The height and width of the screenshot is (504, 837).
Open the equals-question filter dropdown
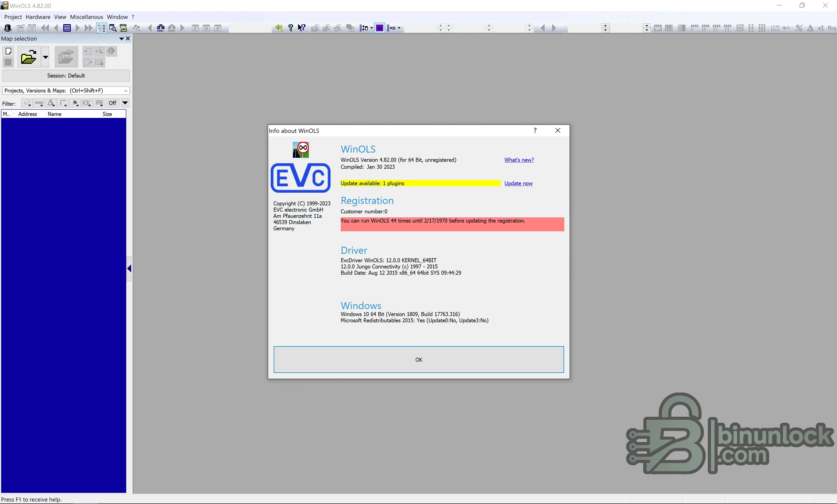click(x=27, y=103)
